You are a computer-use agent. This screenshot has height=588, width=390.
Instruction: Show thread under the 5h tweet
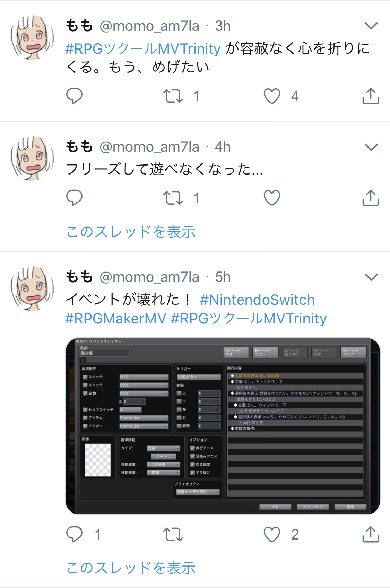(131, 568)
